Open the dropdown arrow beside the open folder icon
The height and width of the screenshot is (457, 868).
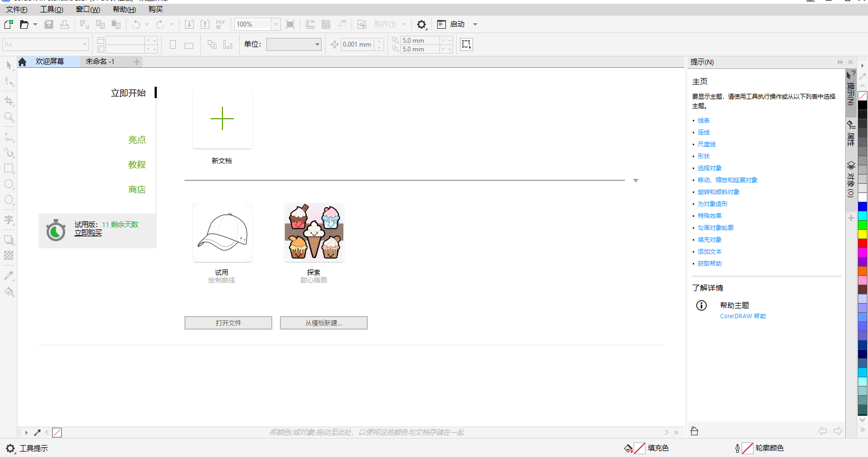35,24
